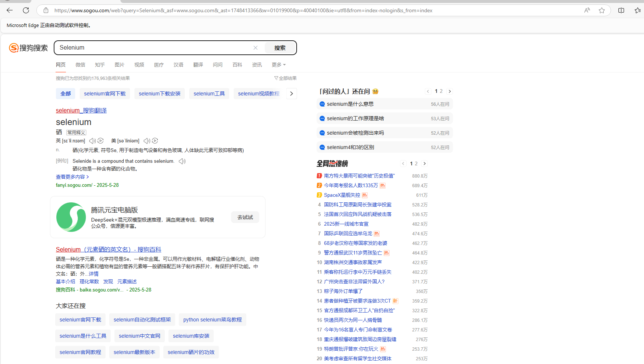The width and height of the screenshot is (644, 364).
Task: Go back to the previous page
Action: coord(10,10)
